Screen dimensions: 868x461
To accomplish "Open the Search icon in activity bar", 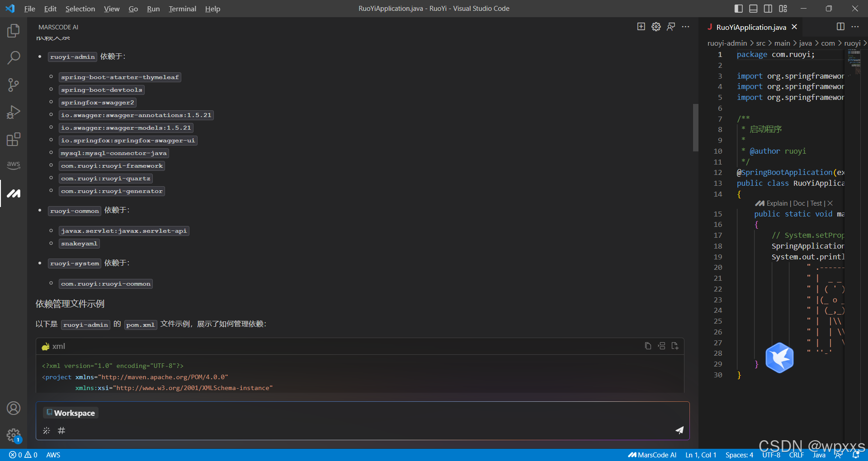I will coord(14,58).
